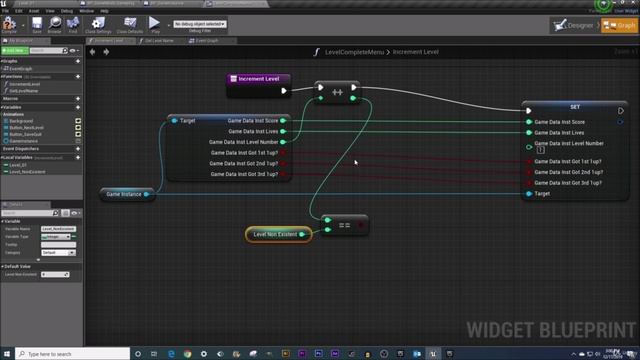This screenshot has width=640, height=360.
Task: Select the Game Instance variable node
Action: click(x=127, y=194)
